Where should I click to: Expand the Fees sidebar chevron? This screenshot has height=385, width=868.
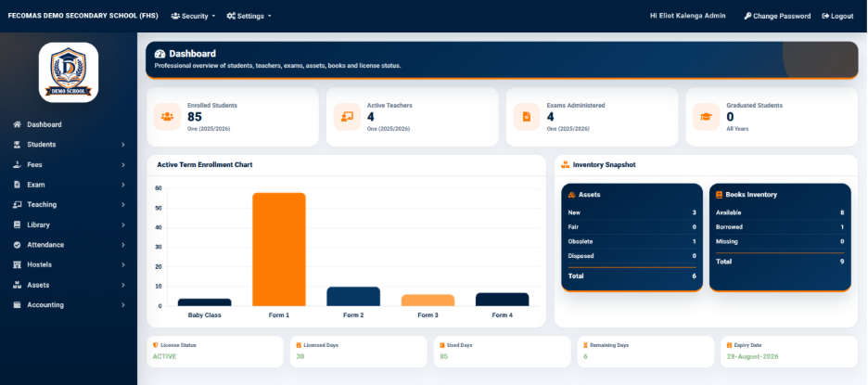click(x=123, y=164)
